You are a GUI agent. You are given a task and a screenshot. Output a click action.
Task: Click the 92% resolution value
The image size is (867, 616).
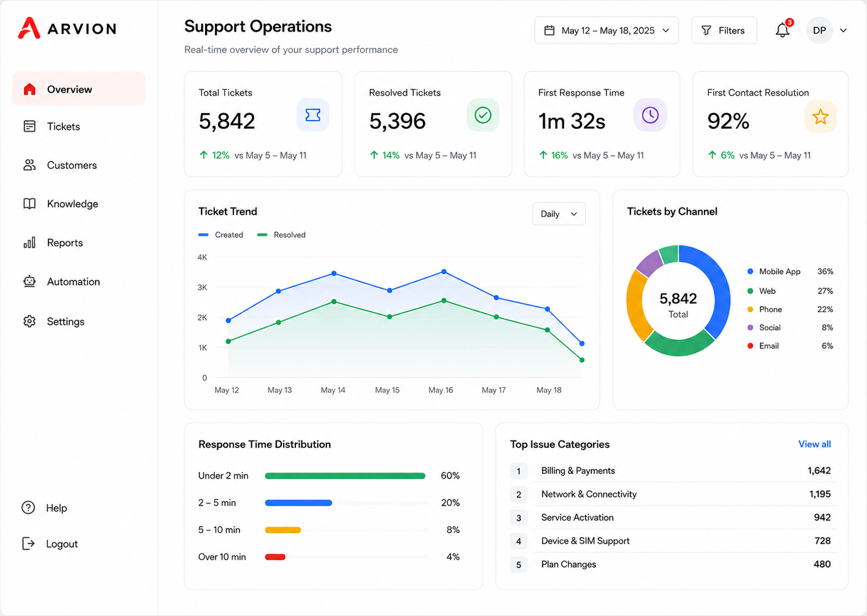tap(728, 121)
